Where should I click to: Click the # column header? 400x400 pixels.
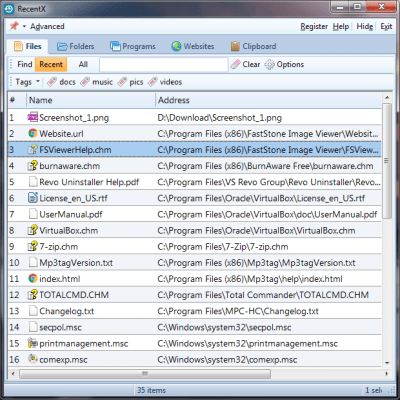[x=17, y=100]
